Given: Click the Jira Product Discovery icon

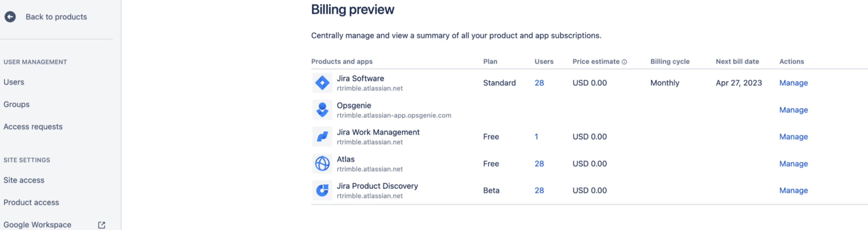Looking at the screenshot, I should (x=322, y=190).
